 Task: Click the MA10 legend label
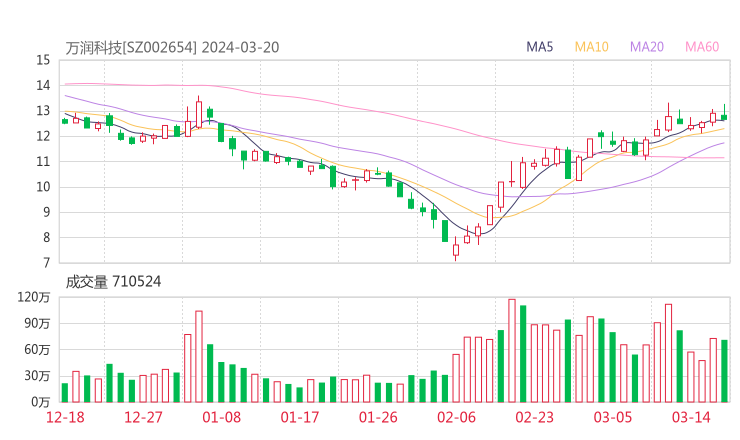591,47
